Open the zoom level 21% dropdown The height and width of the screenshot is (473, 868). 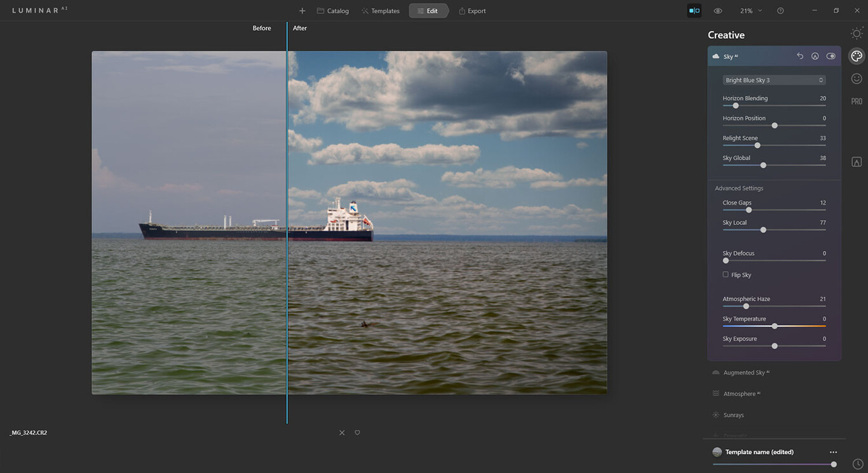(750, 10)
